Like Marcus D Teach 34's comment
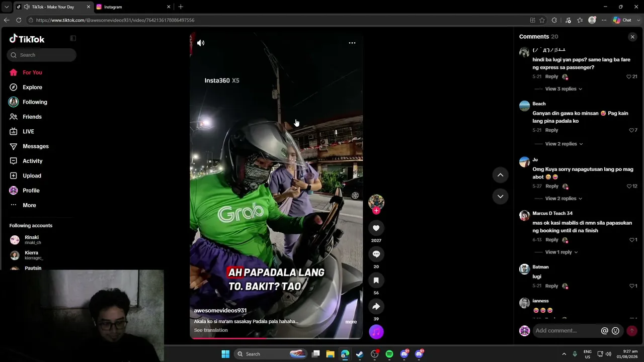 [x=631, y=240]
